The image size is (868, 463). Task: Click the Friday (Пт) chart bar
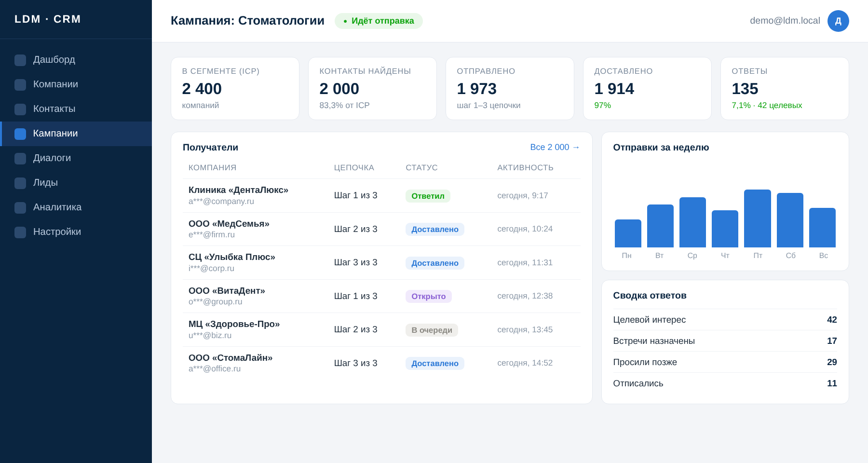point(758,218)
